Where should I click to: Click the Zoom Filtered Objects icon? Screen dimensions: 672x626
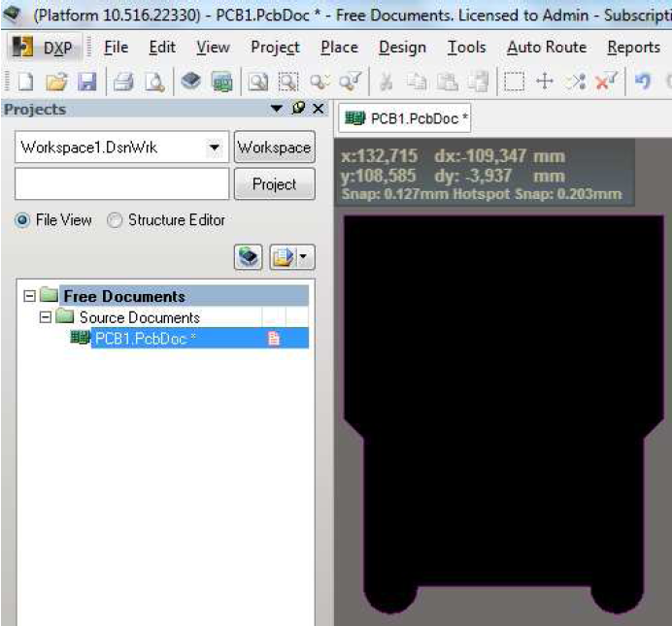point(351,81)
